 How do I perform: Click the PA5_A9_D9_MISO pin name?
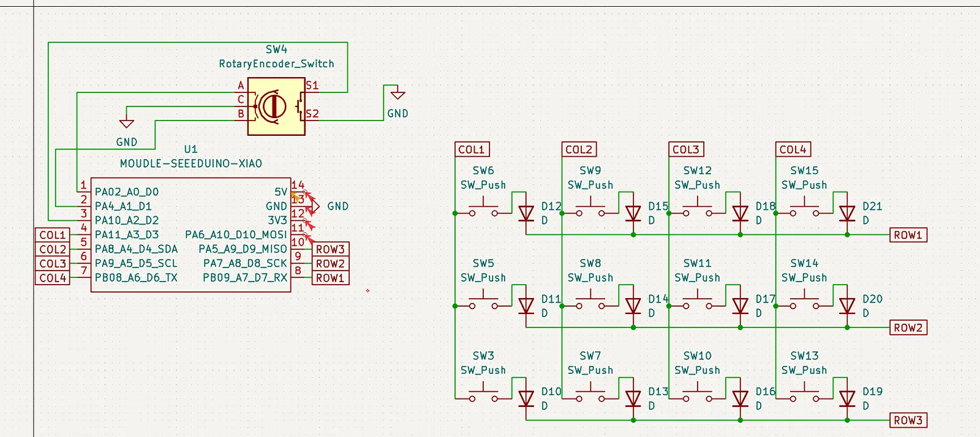pyautogui.click(x=243, y=249)
